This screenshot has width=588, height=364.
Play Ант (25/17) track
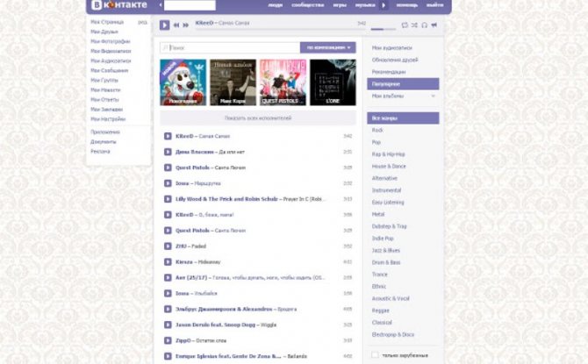coord(168,278)
